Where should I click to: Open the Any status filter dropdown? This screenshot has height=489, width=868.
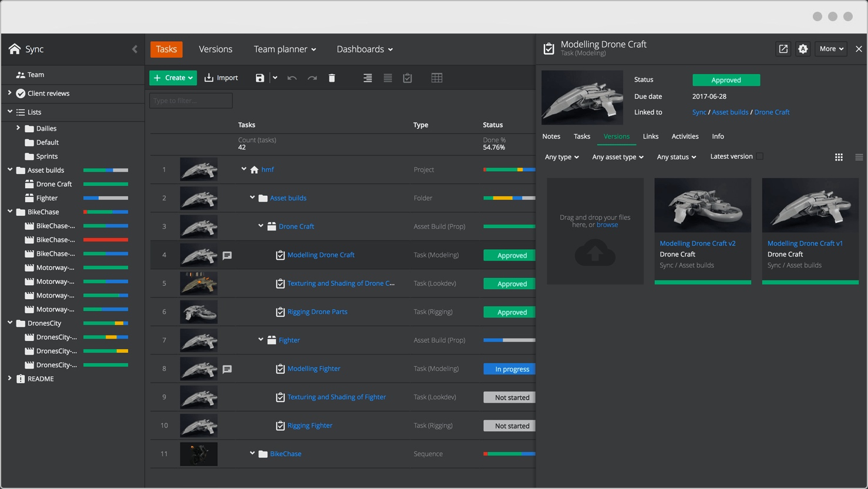click(x=676, y=157)
